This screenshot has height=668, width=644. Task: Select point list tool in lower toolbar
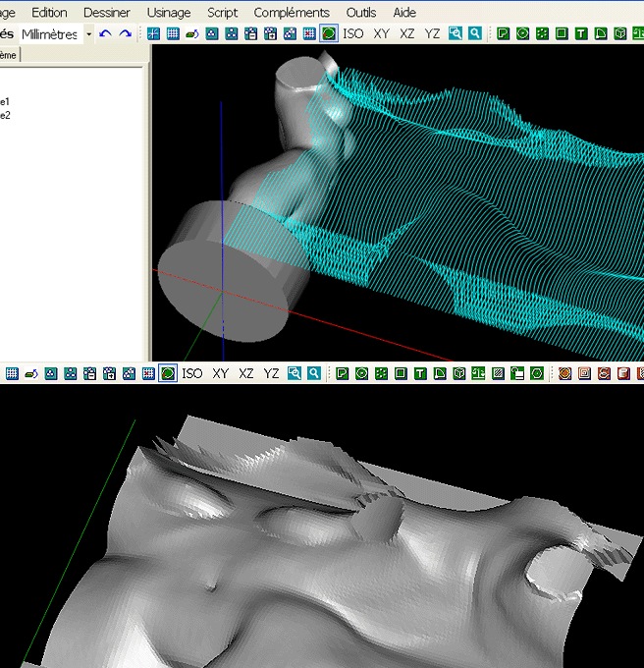tap(381, 373)
